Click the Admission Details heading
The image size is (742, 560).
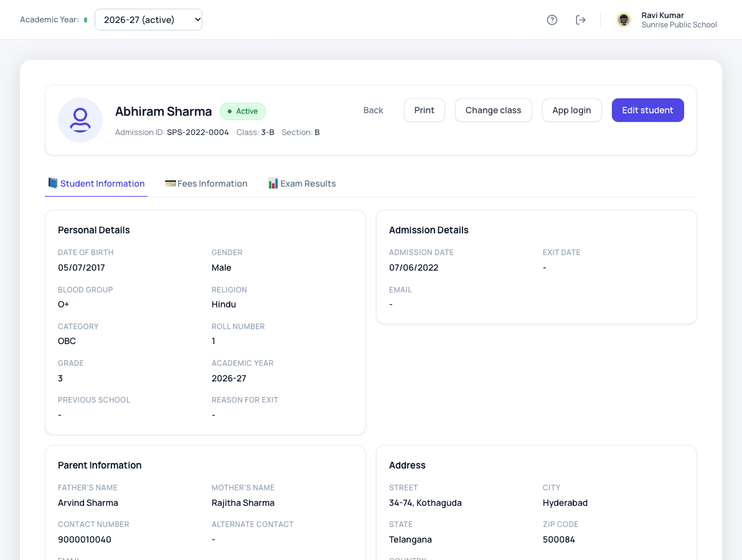click(x=429, y=230)
